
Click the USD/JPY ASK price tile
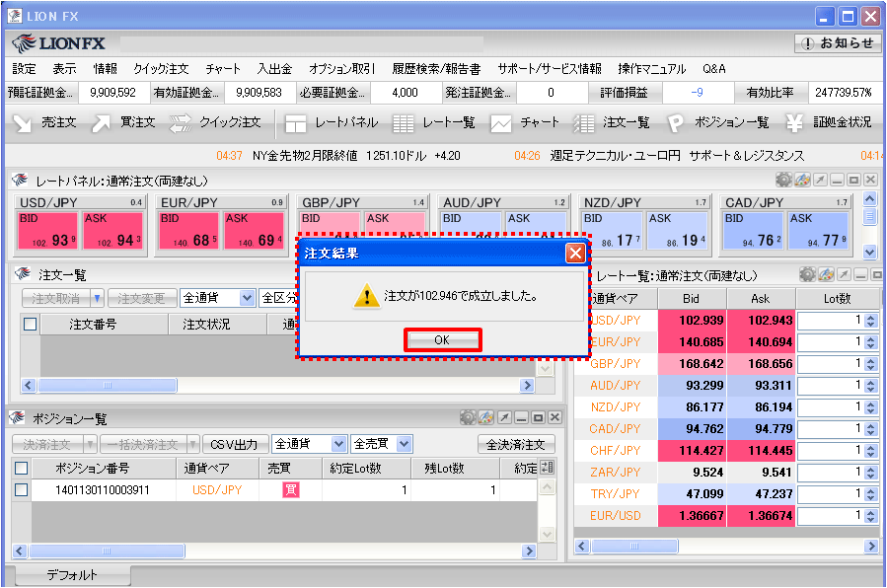point(112,231)
